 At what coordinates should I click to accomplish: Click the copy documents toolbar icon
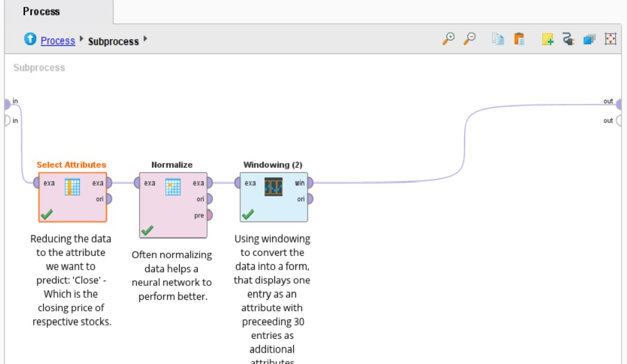tap(498, 39)
